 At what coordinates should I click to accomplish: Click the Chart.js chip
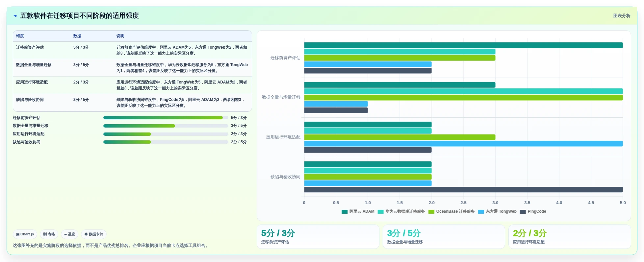pos(25,234)
